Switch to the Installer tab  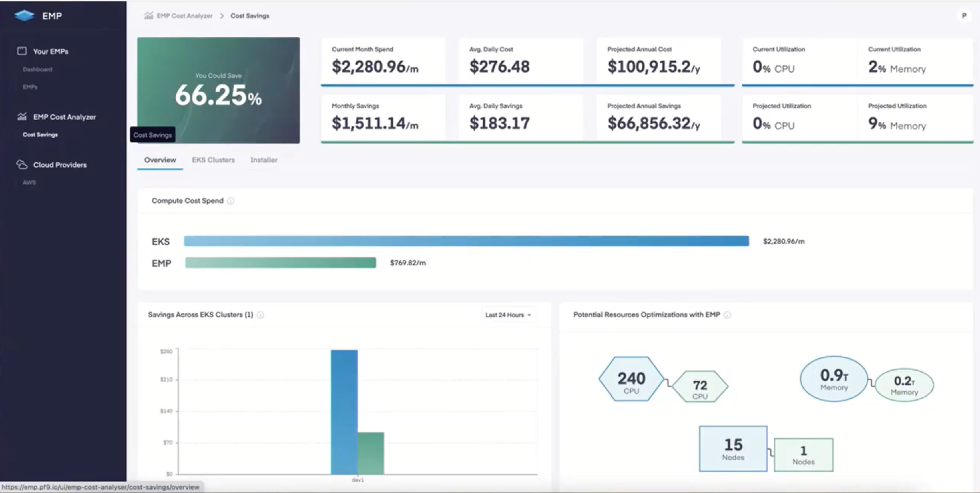[264, 160]
